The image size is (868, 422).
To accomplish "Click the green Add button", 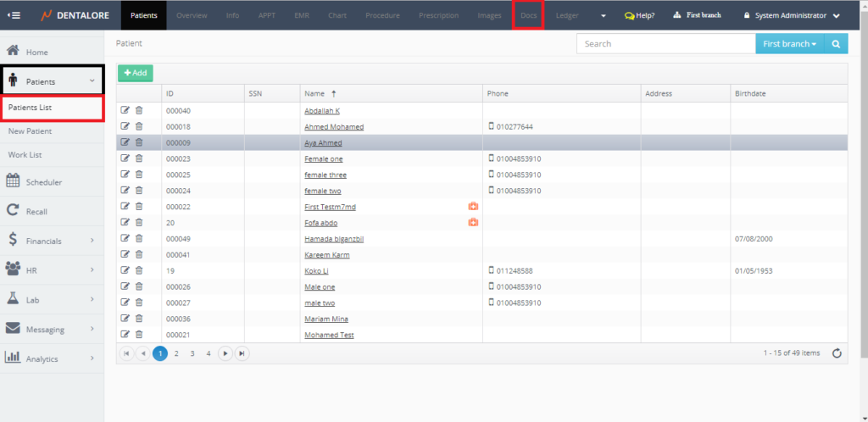I will [x=135, y=73].
